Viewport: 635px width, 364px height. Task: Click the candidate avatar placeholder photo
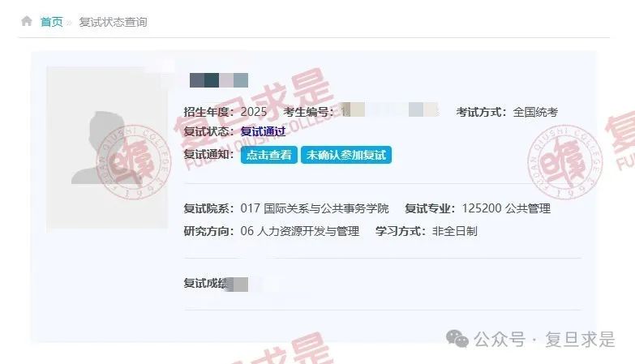pos(107,149)
